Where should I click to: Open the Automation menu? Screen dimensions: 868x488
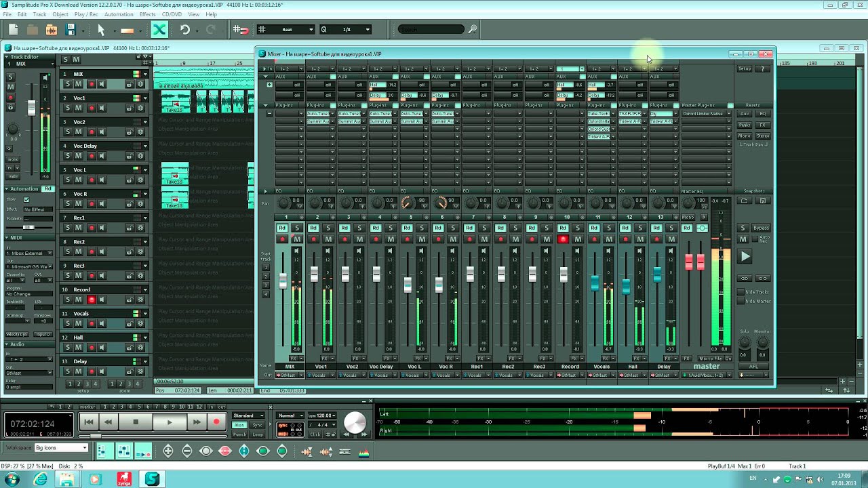pyautogui.click(x=119, y=14)
